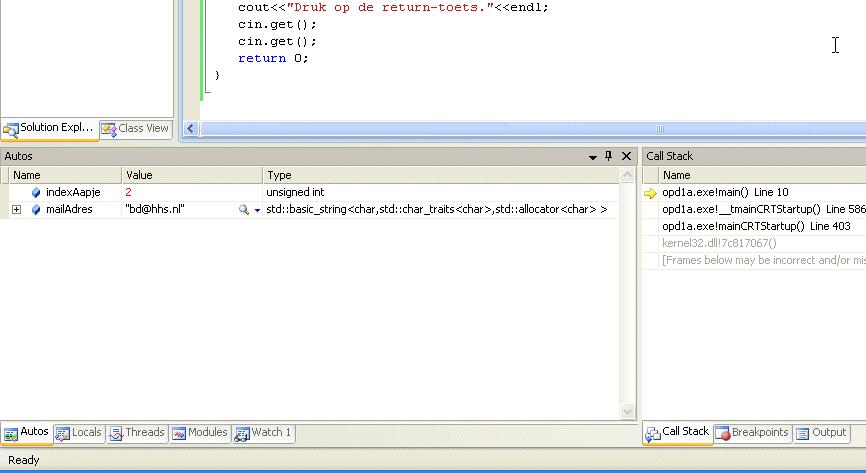The height and width of the screenshot is (473, 866).
Task: Open the Modules tab
Action: coord(200,433)
